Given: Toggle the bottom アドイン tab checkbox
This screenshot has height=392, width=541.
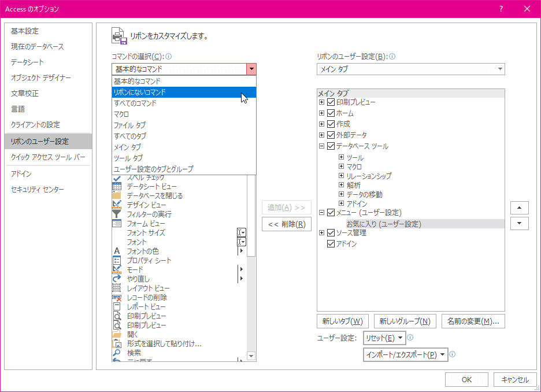Looking at the screenshot, I should [x=331, y=243].
